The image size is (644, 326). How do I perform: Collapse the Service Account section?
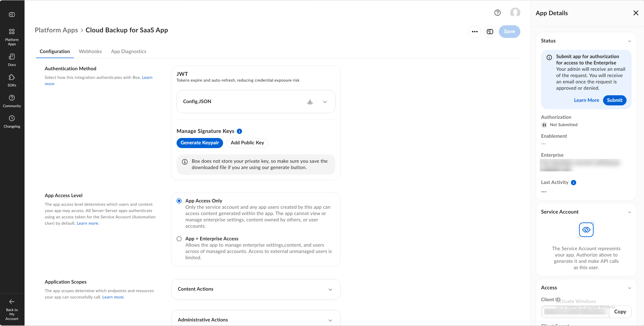point(630,212)
